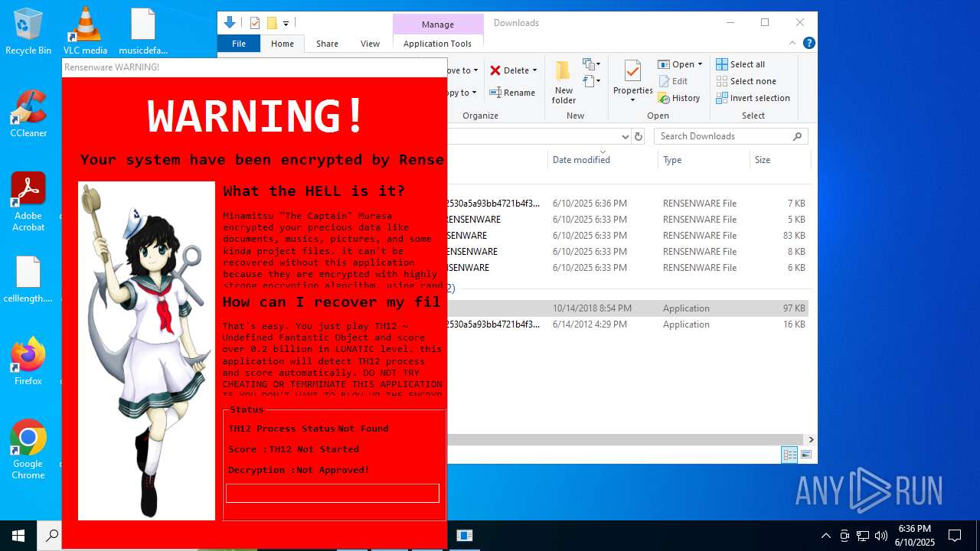Click the Rename icon in Explorer ribbon

[x=495, y=93]
